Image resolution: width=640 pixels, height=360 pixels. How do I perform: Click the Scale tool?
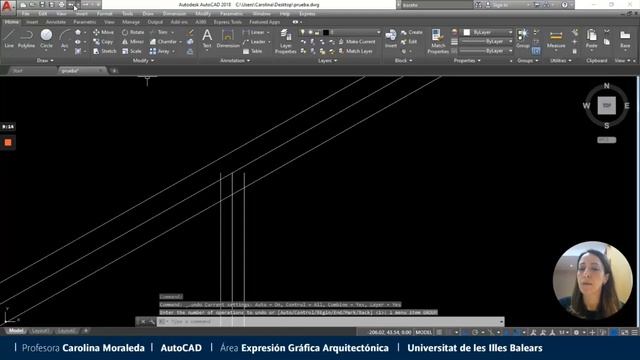(x=132, y=51)
